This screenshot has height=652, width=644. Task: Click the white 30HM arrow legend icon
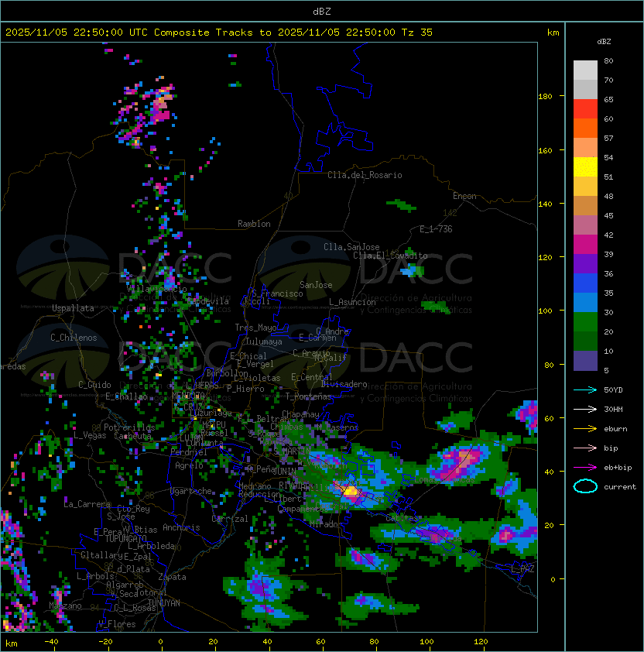click(585, 410)
